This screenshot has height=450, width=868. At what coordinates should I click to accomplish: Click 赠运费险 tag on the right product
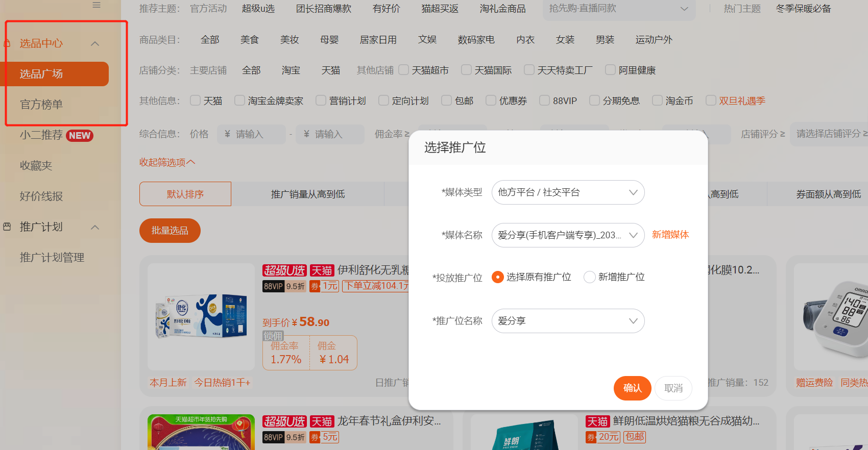pos(814,383)
